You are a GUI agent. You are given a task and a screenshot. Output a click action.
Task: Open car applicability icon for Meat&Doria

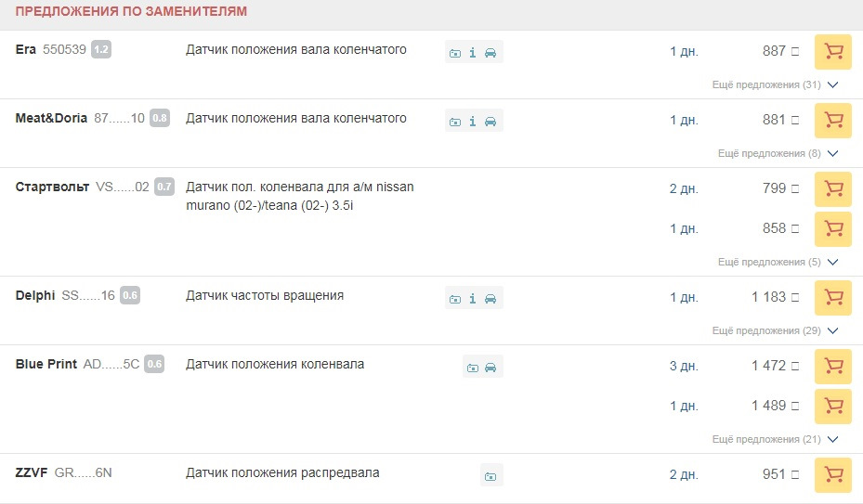click(490, 122)
